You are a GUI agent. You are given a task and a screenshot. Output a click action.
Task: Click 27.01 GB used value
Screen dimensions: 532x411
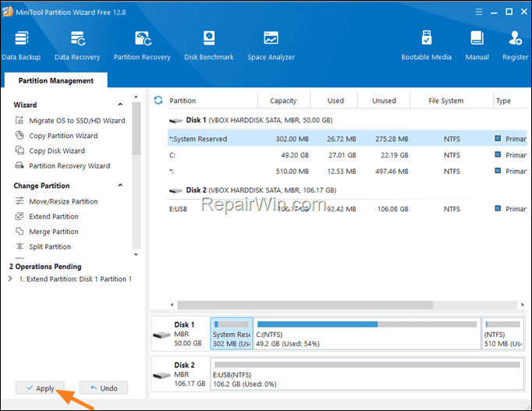click(x=342, y=155)
